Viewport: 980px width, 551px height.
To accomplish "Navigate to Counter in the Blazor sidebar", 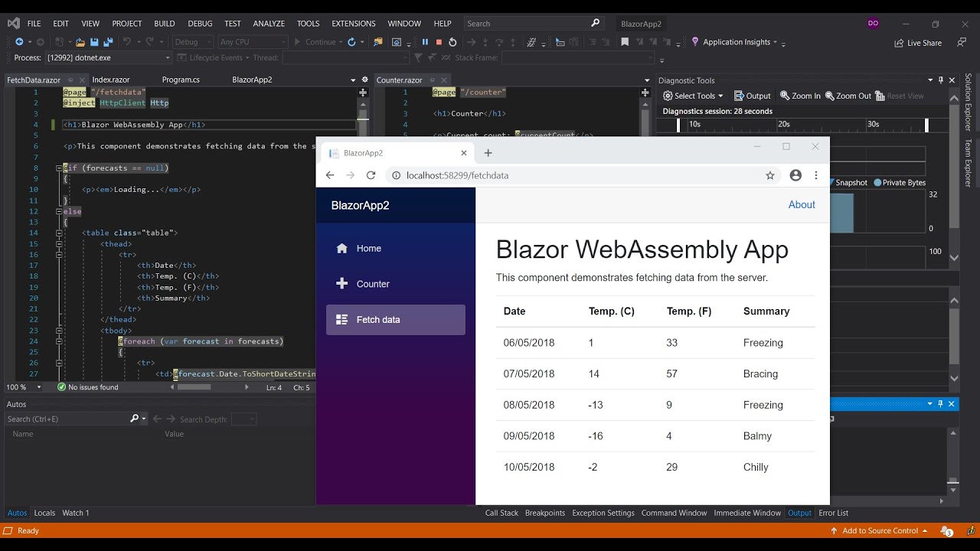I will 373,284.
